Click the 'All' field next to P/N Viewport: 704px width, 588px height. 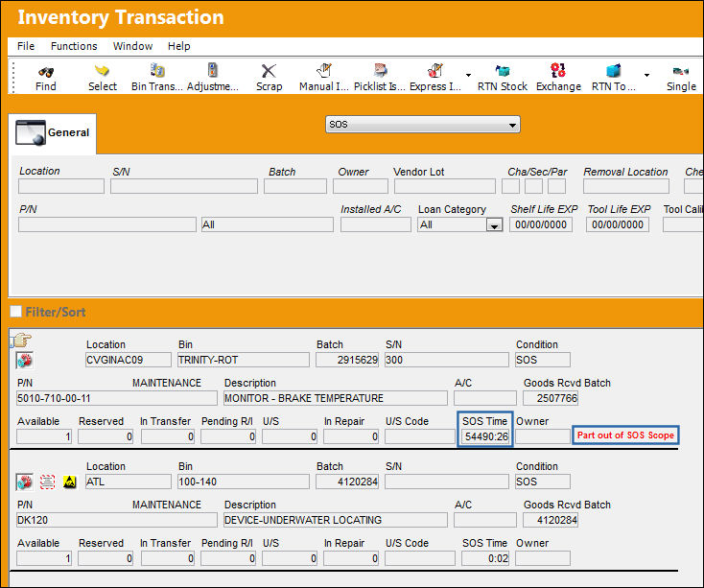click(268, 224)
